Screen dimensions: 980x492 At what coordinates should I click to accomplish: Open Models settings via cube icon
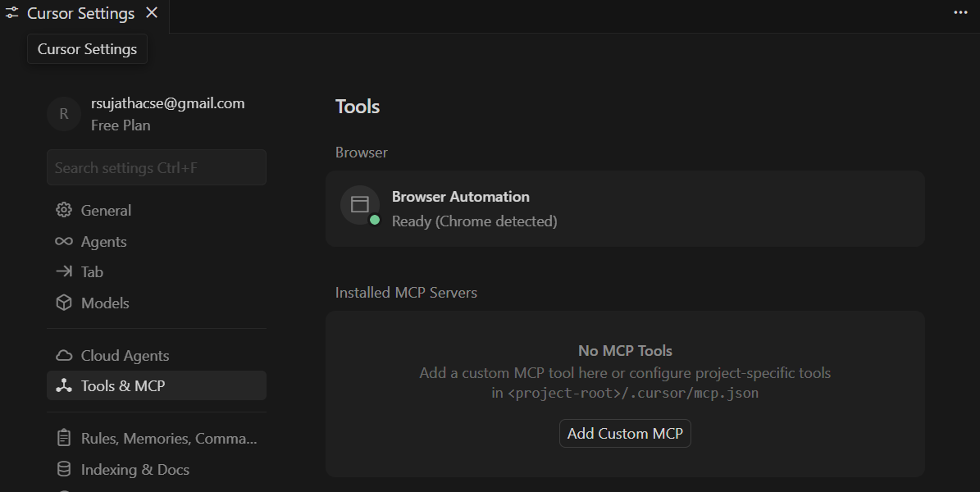point(64,303)
